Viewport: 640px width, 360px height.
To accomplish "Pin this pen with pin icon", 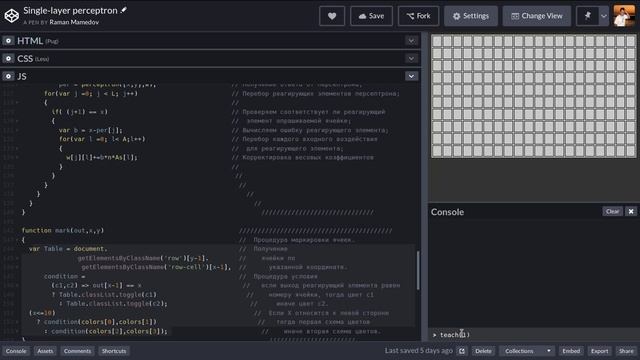I will pyautogui.click(x=587, y=16).
